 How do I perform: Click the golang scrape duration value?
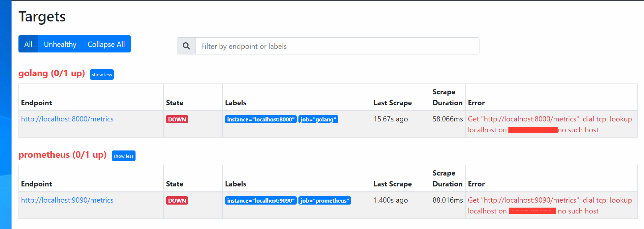tap(447, 119)
